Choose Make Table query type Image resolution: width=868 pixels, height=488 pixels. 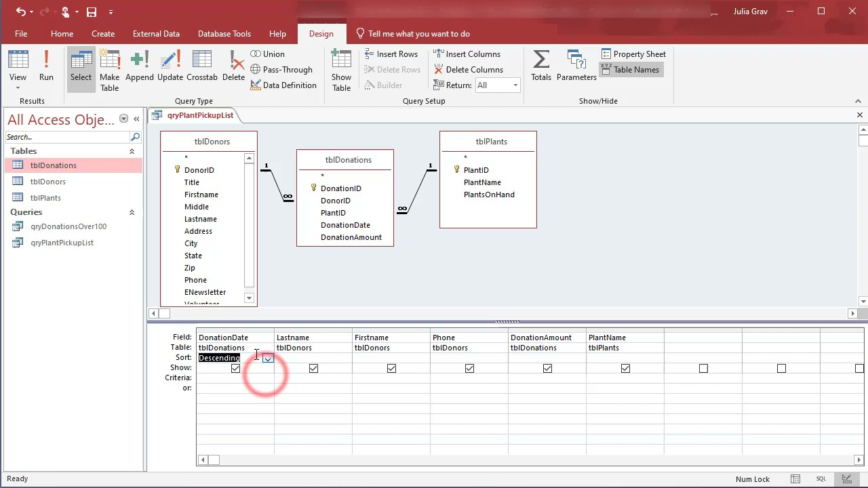click(109, 70)
